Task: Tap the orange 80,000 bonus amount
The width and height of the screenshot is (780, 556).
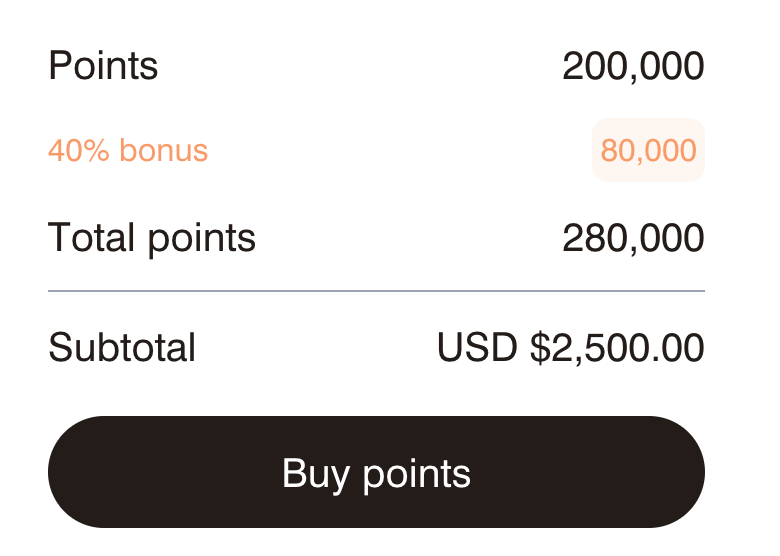Action: tap(648, 150)
